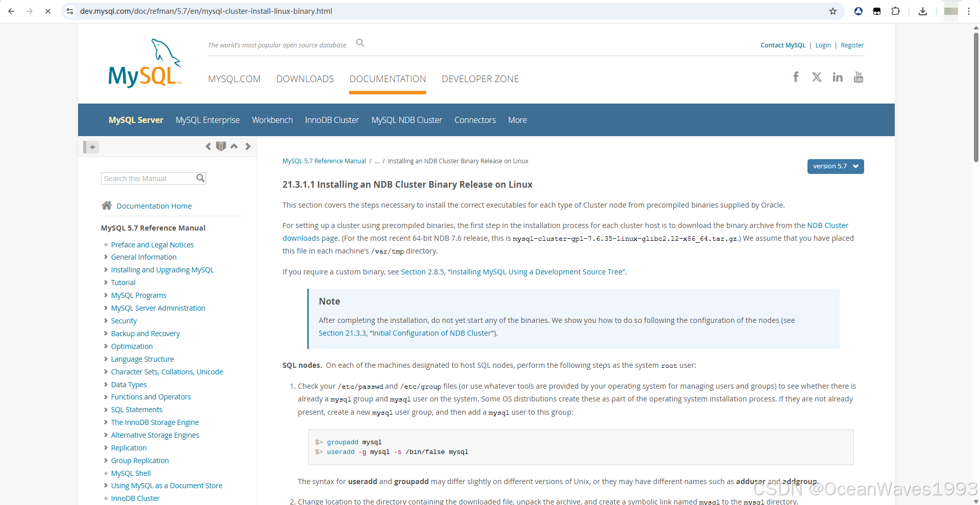Open Section 21.3.3 Initial Configuration link

click(407, 333)
